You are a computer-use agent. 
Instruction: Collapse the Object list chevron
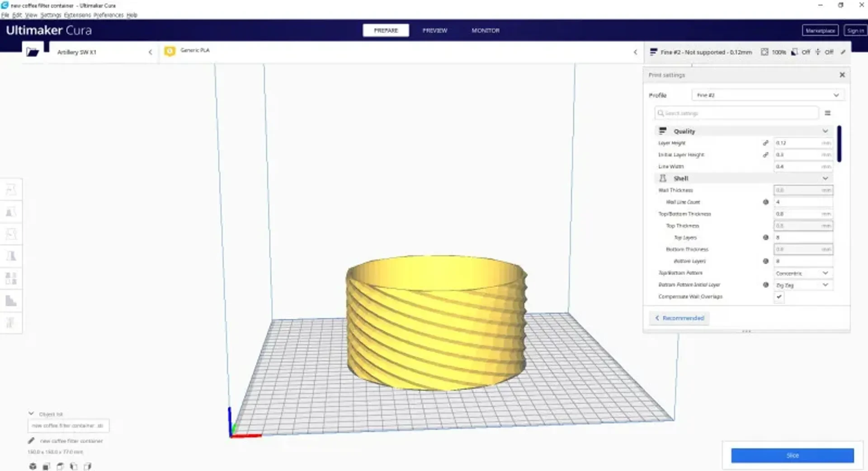[x=31, y=414]
